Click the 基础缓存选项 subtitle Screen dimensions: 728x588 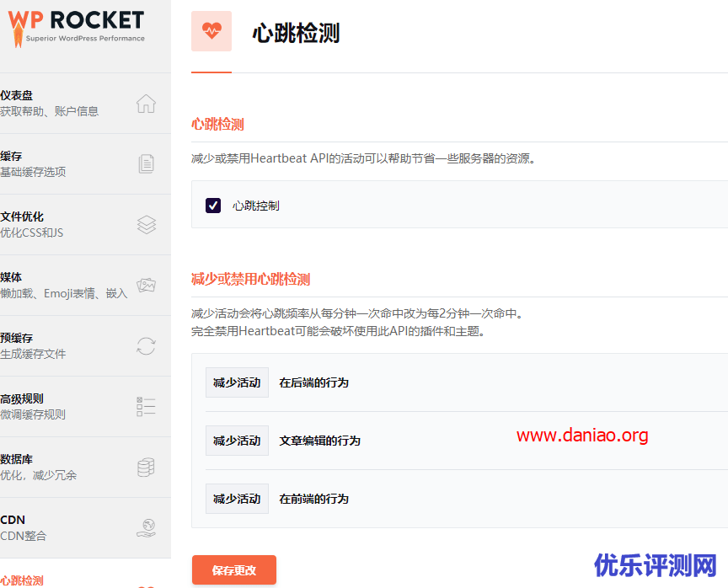point(33,172)
